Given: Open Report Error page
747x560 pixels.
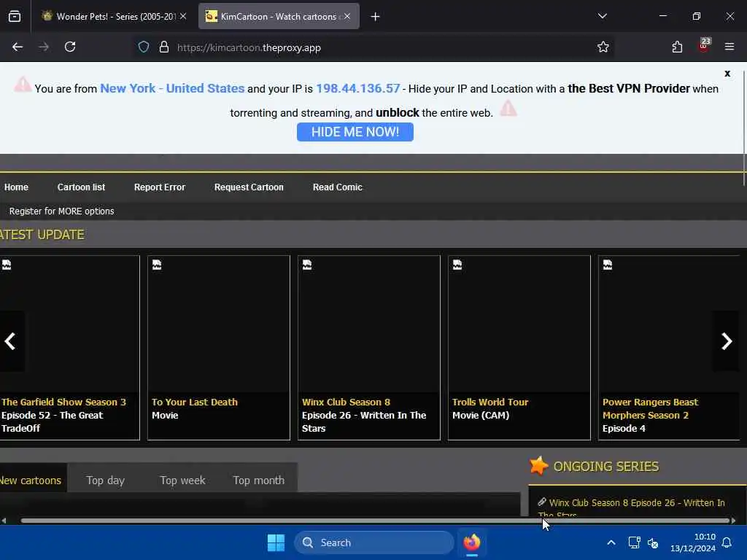Looking at the screenshot, I should 160,187.
